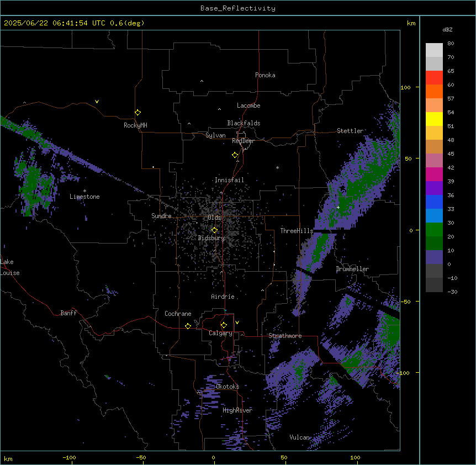
Task: Click the Base_Reflectivity title
Action: click(x=238, y=8)
